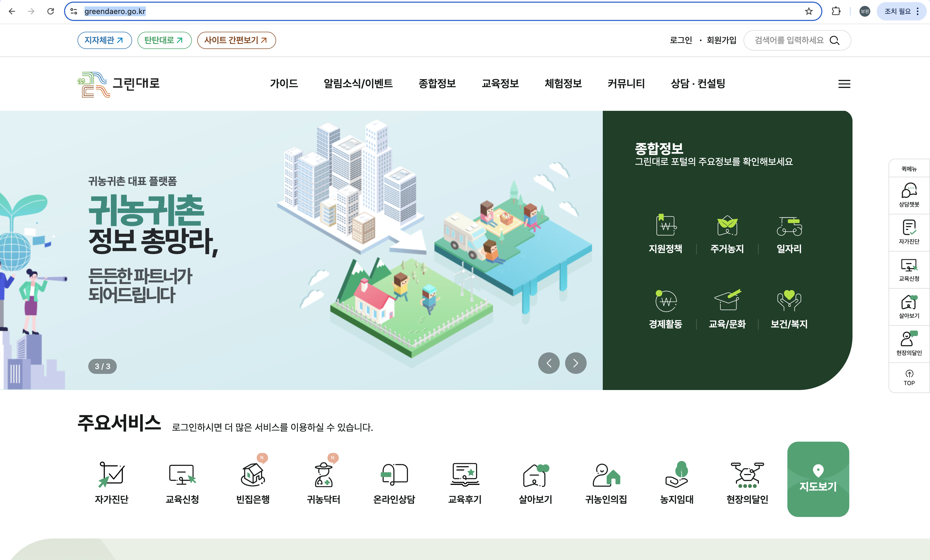Go to the next banner slide
The image size is (930, 560).
pos(576,363)
